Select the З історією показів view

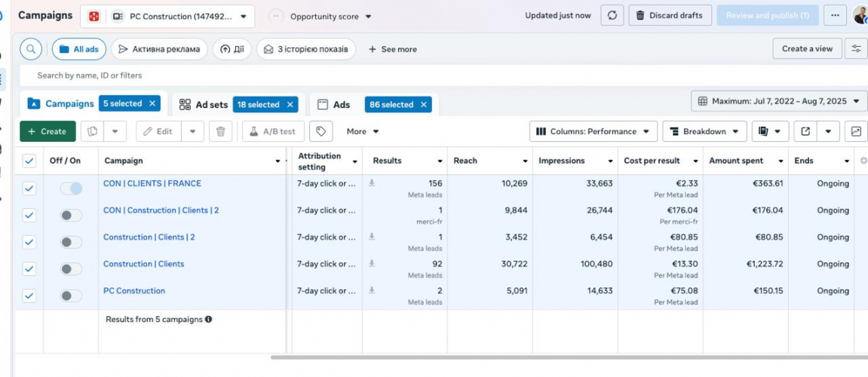coord(306,49)
